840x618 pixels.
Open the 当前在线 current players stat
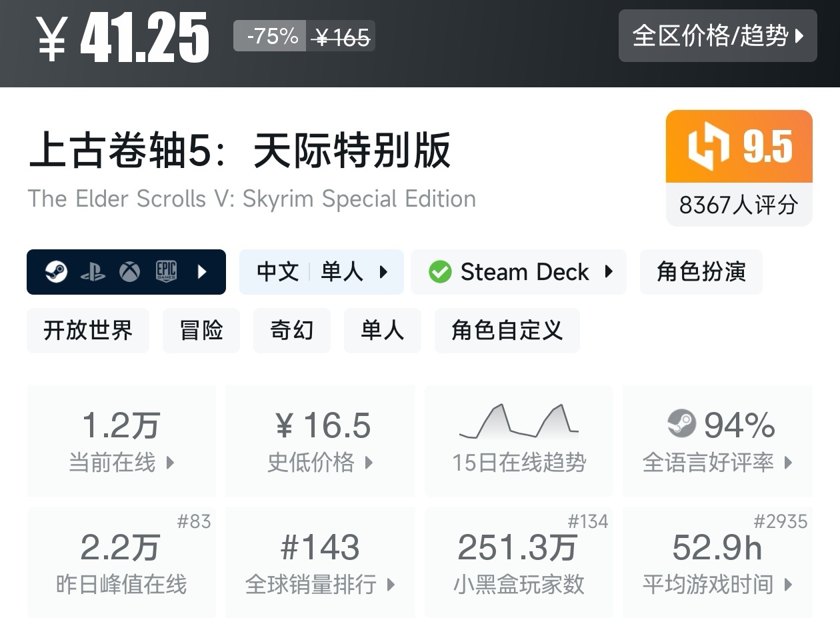click(121, 441)
